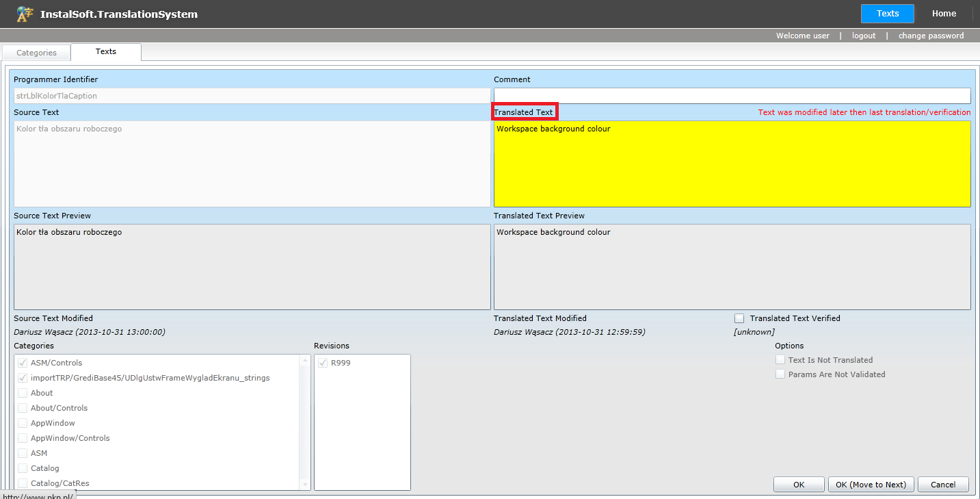980x499 pixels.
Task: Click into the Comment input field
Action: point(732,96)
